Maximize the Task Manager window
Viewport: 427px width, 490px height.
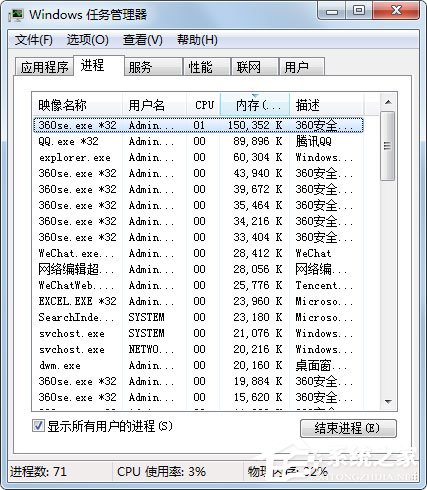pyautogui.click(x=358, y=11)
